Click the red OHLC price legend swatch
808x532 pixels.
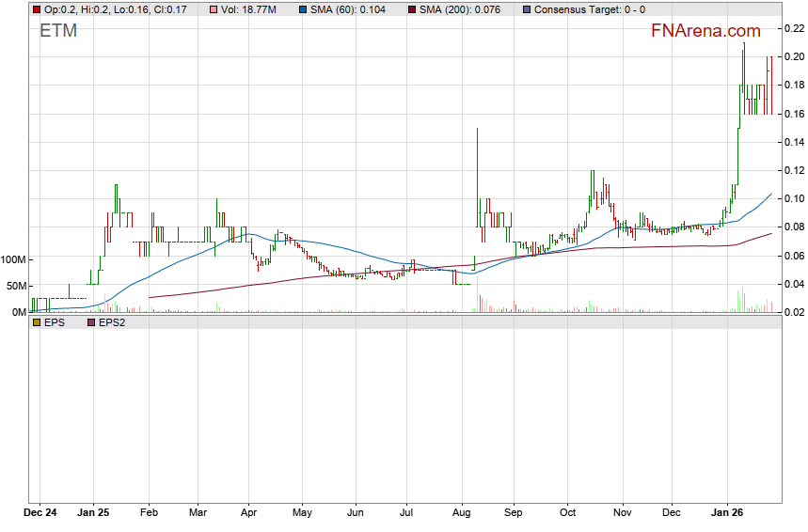[x=37, y=9]
